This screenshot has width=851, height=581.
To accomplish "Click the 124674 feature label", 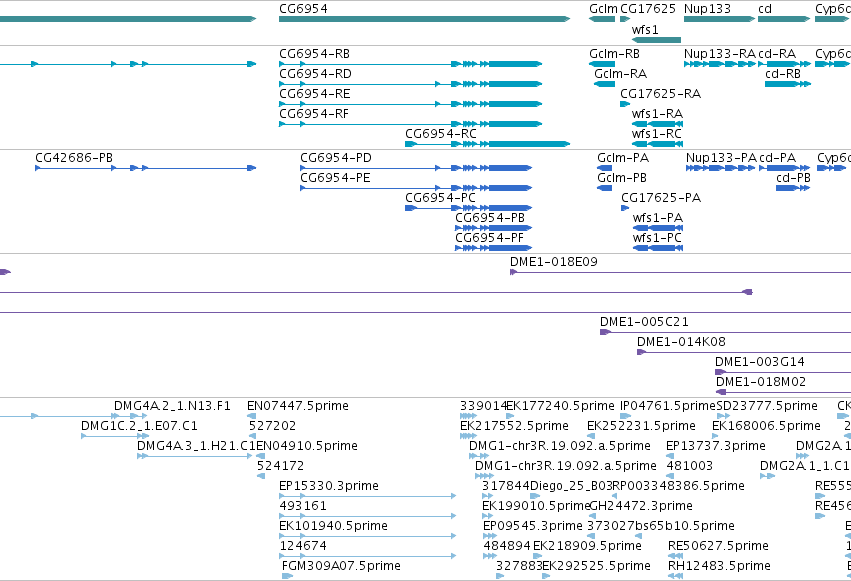I will pos(303,547).
